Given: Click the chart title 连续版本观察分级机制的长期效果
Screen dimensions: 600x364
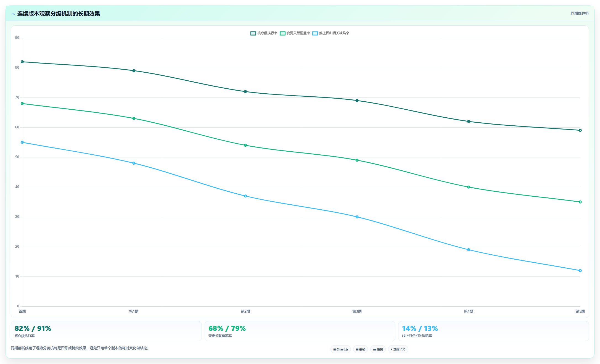Looking at the screenshot, I should (59, 14).
